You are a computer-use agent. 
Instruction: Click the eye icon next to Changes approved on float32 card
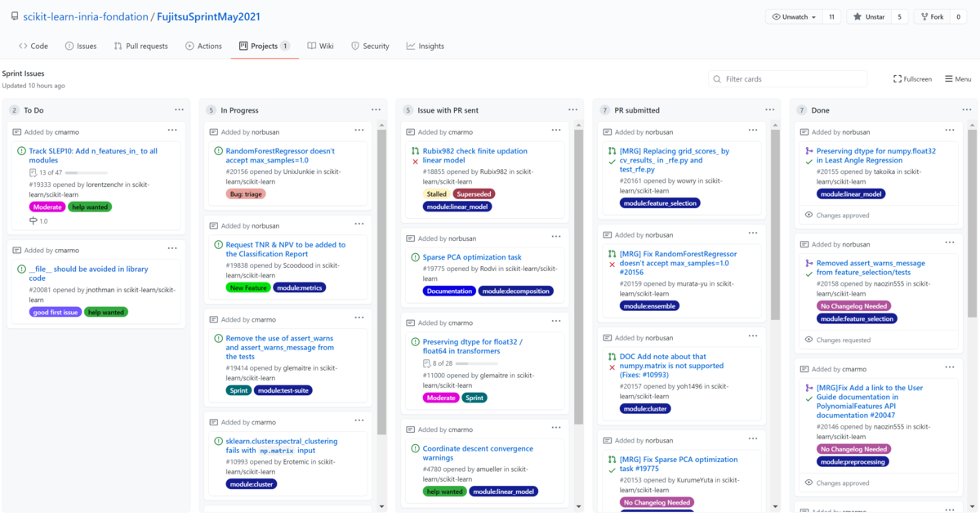pos(809,216)
